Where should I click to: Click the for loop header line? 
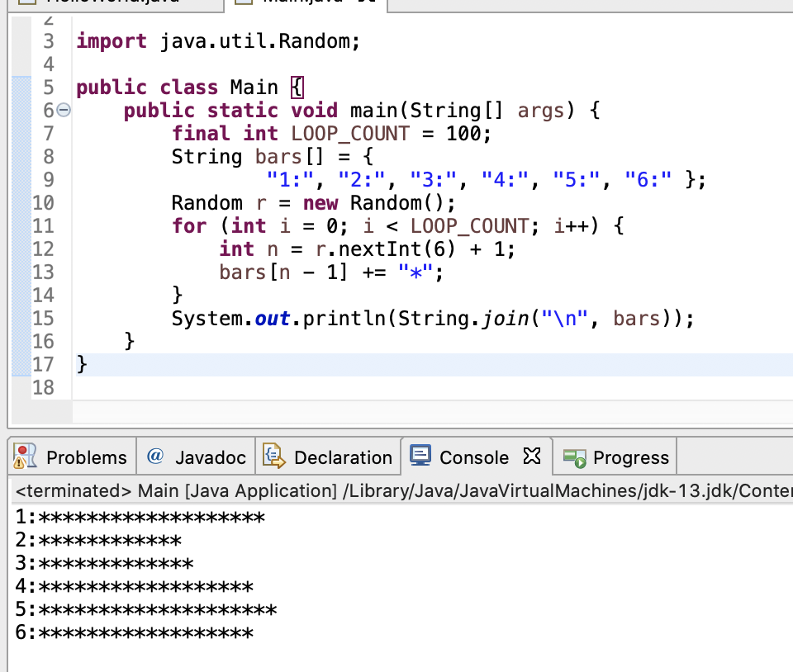tap(397, 226)
